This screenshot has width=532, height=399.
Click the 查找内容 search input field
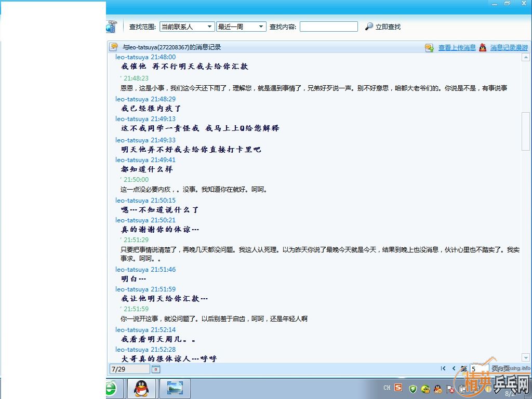[x=328, y=26]
